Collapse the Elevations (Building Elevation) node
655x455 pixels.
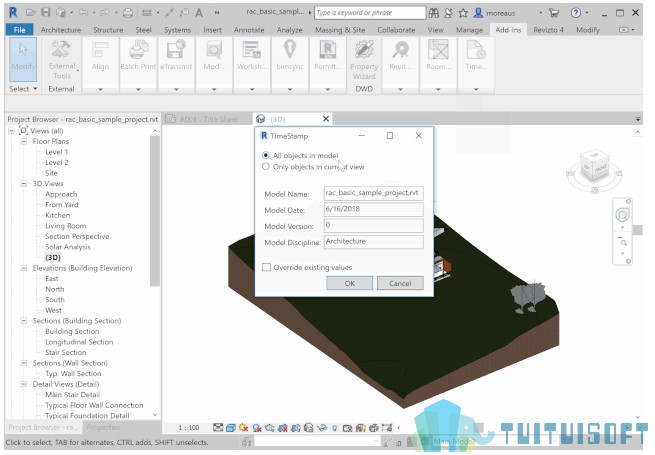tap(24, 268)
